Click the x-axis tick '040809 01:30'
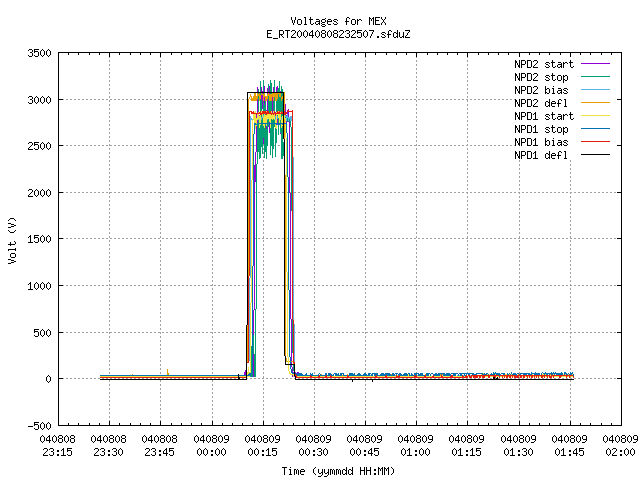640x480 pixels. point(518,446)
